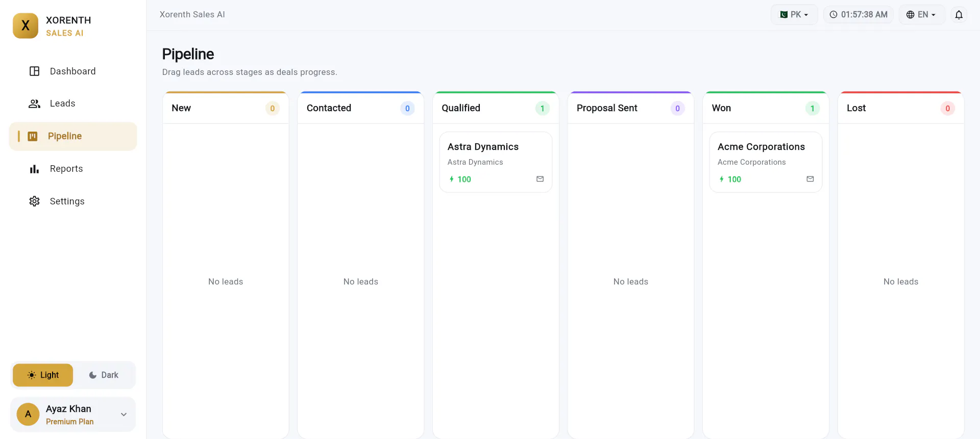Click "No leads" in the Contacted column
The image size is (980, 439).
point(361,281)
